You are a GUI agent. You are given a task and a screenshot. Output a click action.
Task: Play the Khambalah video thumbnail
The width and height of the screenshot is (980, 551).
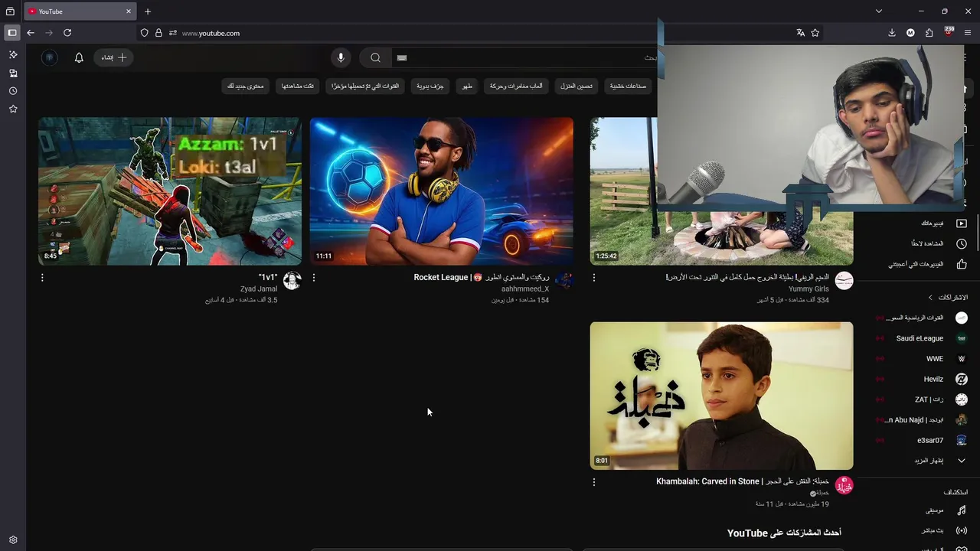coord(721,396)
